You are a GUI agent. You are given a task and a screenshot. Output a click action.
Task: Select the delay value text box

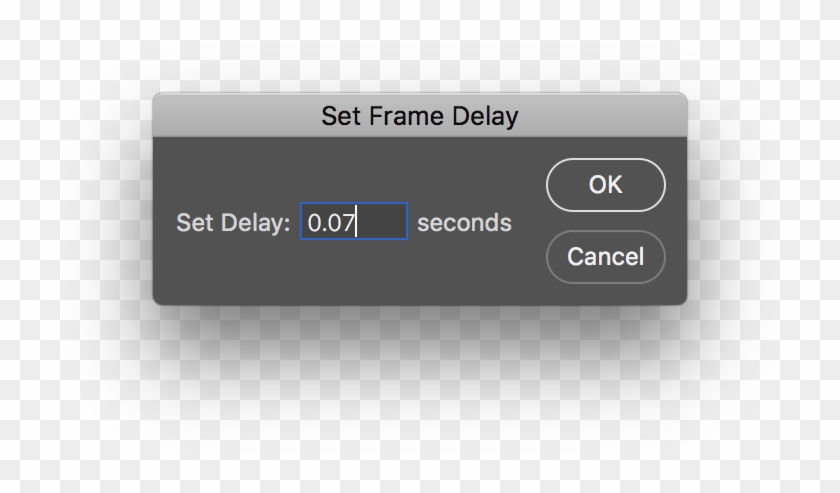pyautogui.click(x=354, y=221)
